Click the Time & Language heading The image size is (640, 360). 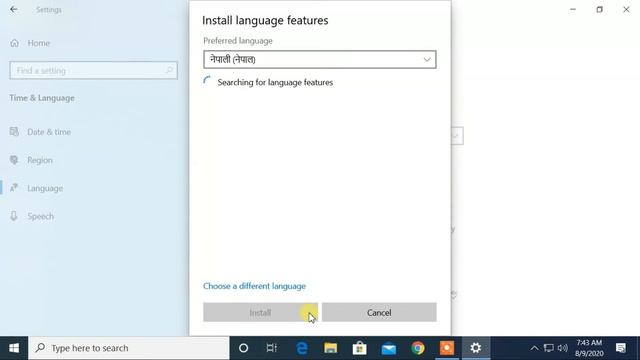tap(42, 98)
